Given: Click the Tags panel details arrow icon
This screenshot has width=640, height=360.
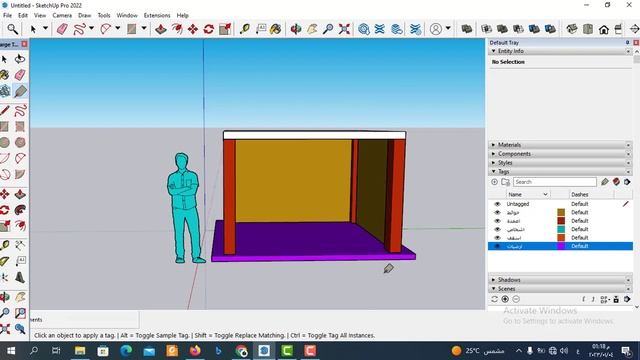Looking at the screenshot, I should pos(627,182).
